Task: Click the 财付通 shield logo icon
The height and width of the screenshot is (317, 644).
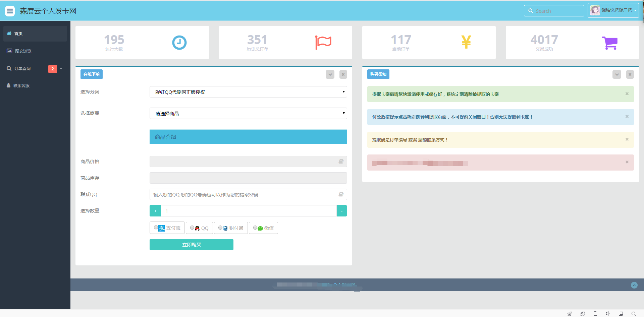Action: point(225,229)
